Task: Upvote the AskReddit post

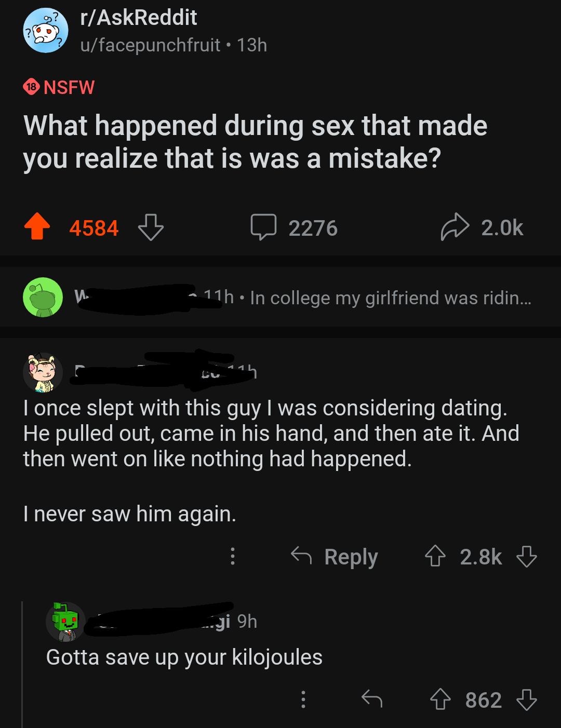Action: 36,228
